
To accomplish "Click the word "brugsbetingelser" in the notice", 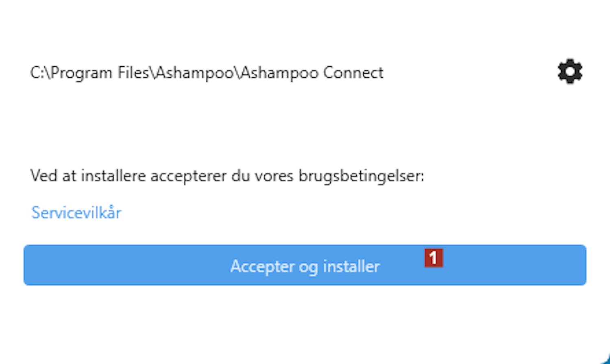I will 361,176.
